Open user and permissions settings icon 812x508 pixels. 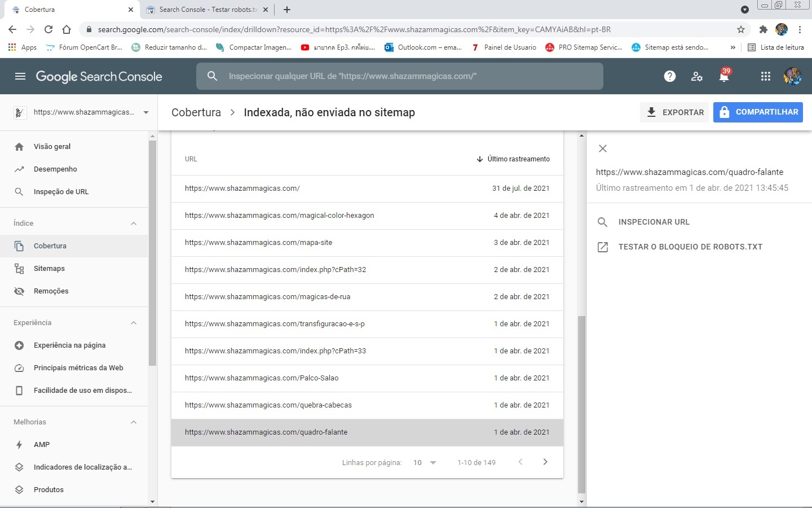[x=697, y=76]
